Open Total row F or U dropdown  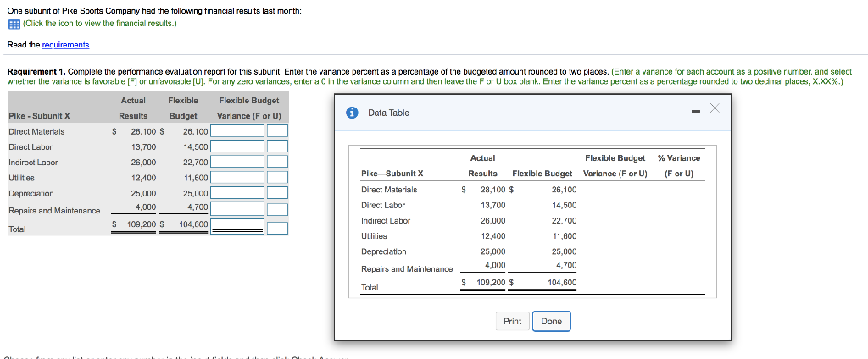pos(277,227)
